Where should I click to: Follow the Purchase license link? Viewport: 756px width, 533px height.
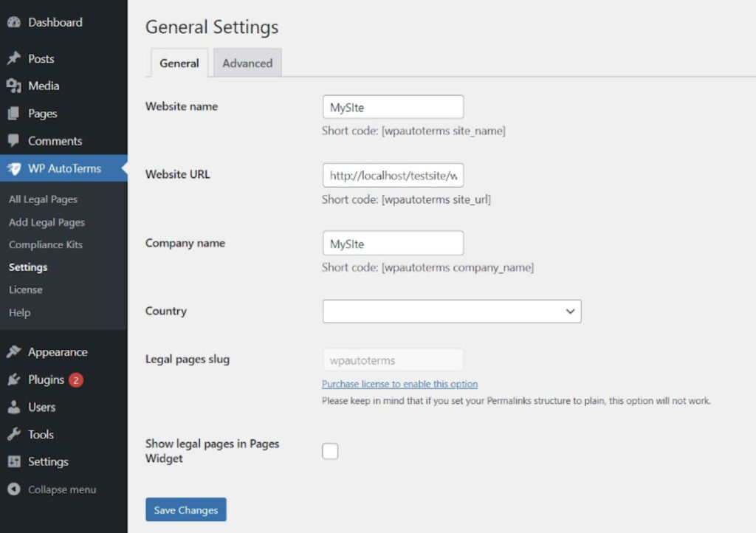(399, 384)
